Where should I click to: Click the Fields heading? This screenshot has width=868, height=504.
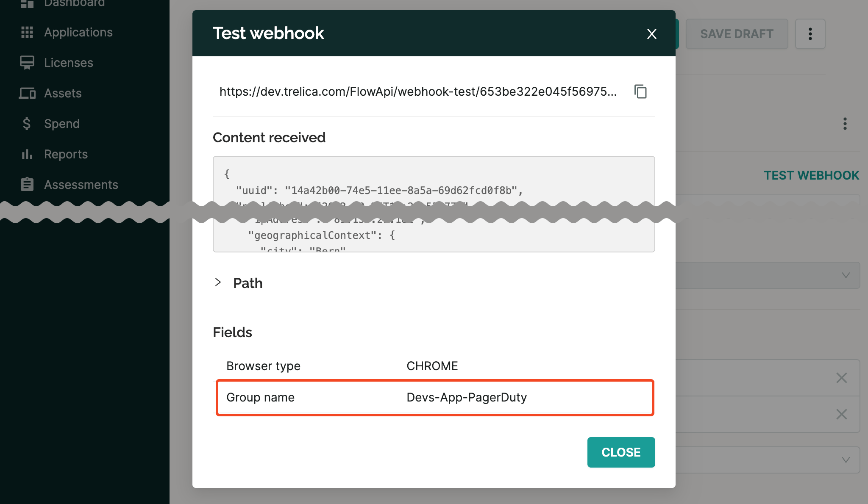point(232,332)
